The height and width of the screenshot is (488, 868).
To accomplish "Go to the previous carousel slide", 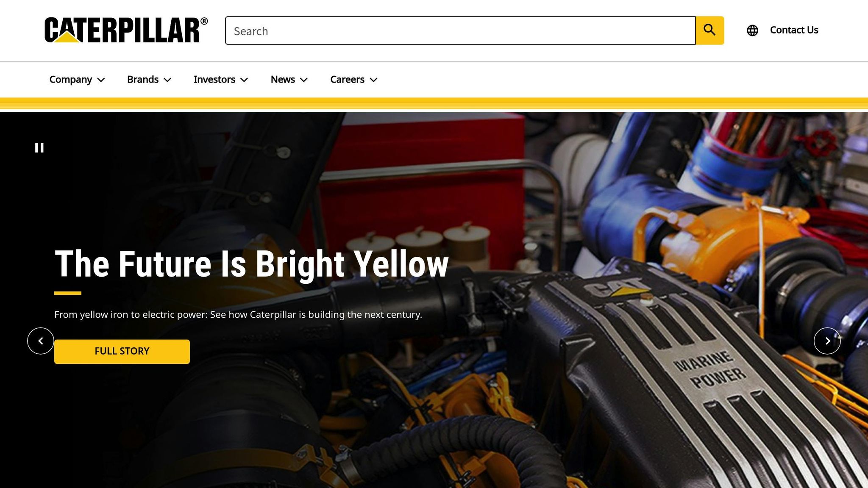I will tap(41, 341).
